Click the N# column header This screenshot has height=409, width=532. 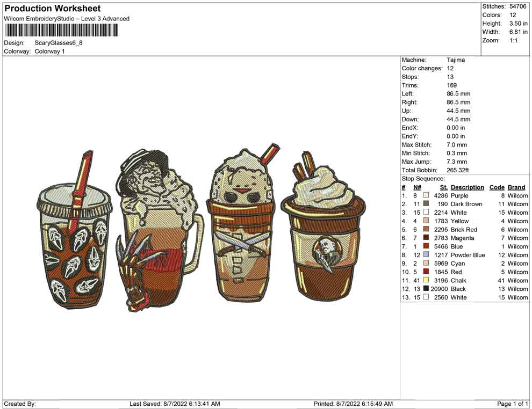point(417,187)
